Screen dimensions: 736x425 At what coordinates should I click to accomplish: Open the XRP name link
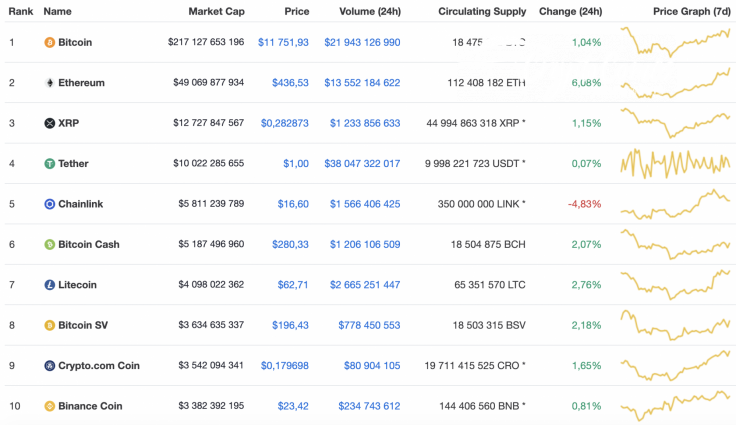69,124
